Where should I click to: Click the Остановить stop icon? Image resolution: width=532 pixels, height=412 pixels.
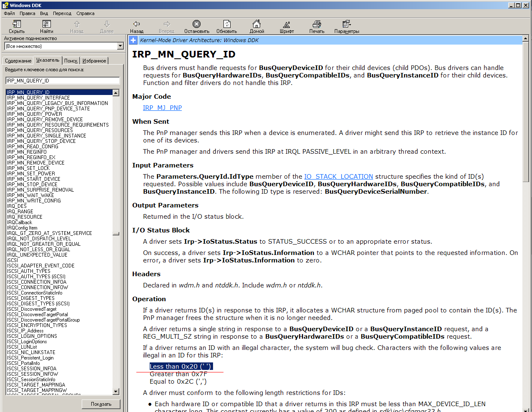tap(197, 24)
